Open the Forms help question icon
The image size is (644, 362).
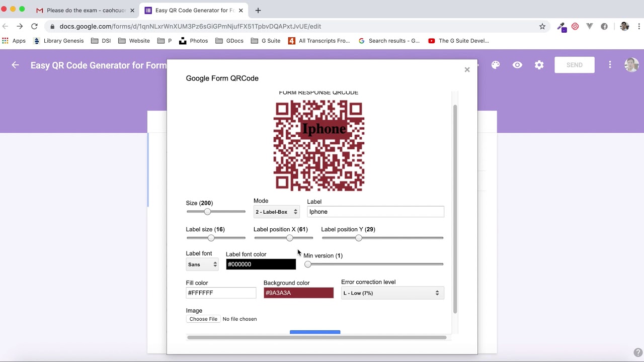click(x=637, y=352)
